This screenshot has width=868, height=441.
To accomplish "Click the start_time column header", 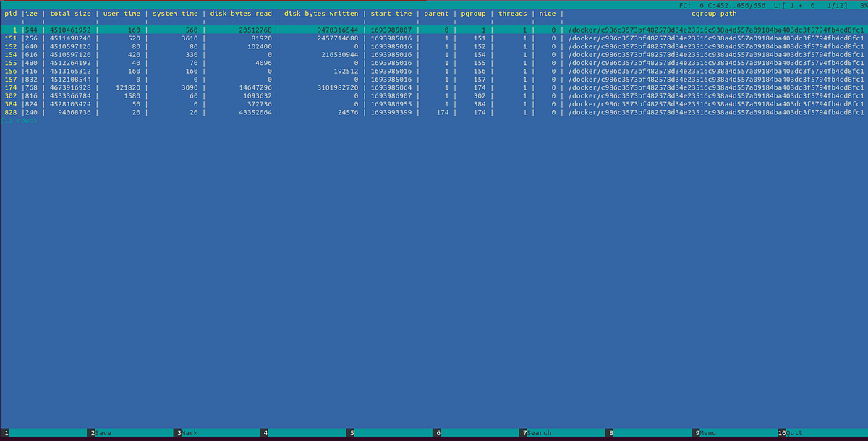I will point(391,13).
